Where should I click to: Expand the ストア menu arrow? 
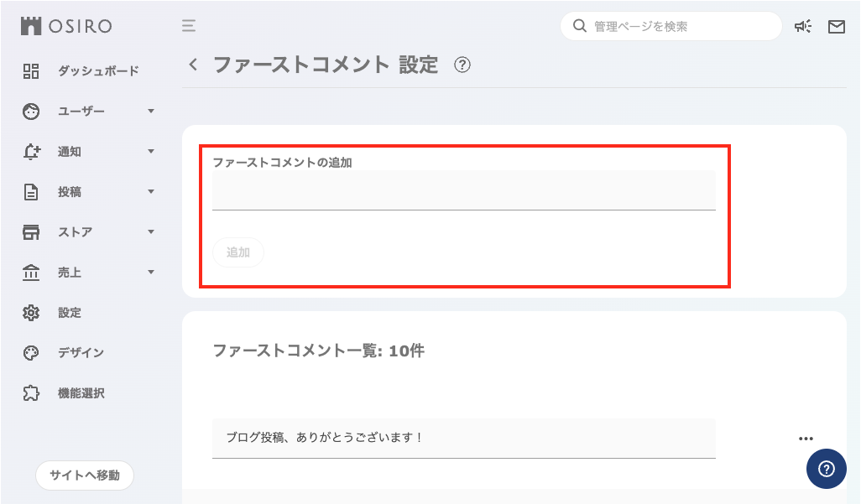(x=151, y=231)
